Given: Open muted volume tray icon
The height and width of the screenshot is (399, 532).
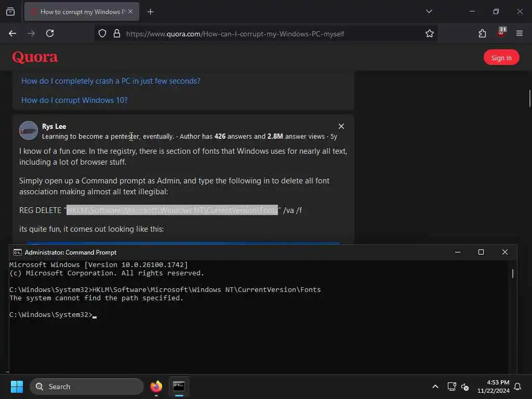Looking at the screenshot, I should pos(465,387).
